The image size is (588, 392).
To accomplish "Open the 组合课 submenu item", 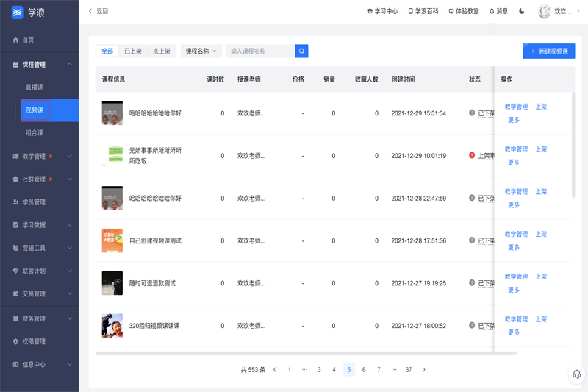I will [35, 133].
